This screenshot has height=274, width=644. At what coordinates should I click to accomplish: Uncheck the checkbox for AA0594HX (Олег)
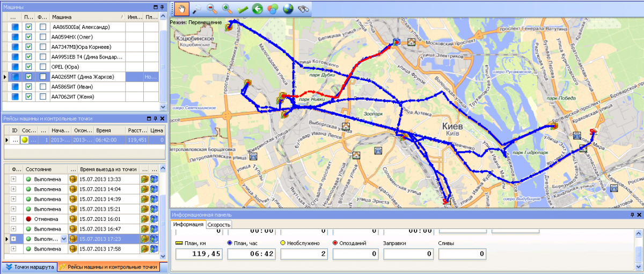29,37
